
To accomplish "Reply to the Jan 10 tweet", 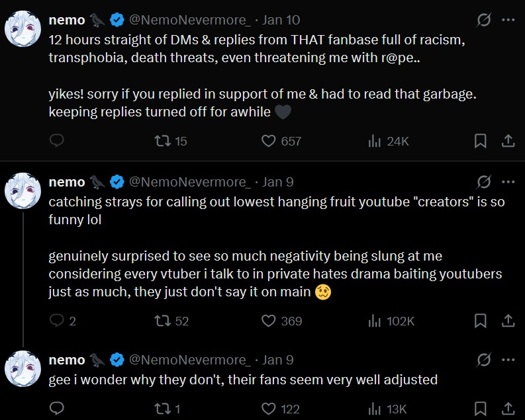I will click(57, 141).
